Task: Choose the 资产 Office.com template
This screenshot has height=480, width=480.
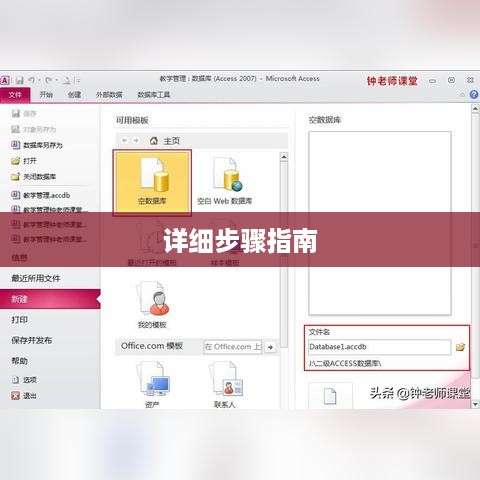Action: coord(152,385)
